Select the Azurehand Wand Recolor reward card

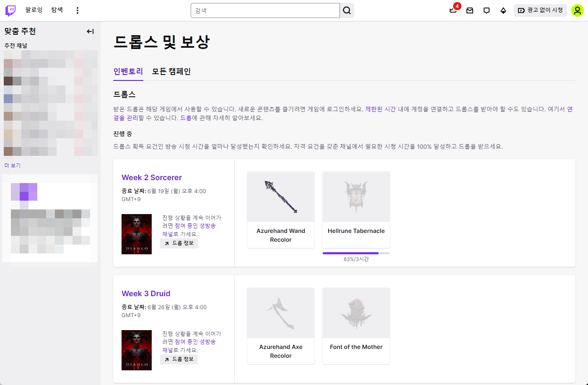point(281,210)
